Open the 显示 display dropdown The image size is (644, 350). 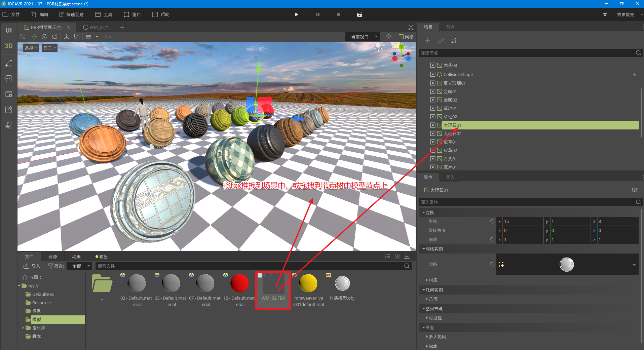pos(50,48)
